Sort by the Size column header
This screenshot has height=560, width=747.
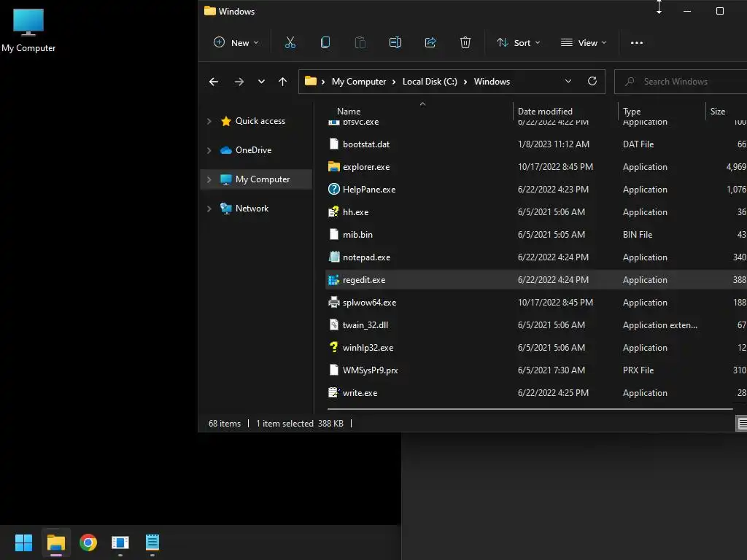click(718, 111)
